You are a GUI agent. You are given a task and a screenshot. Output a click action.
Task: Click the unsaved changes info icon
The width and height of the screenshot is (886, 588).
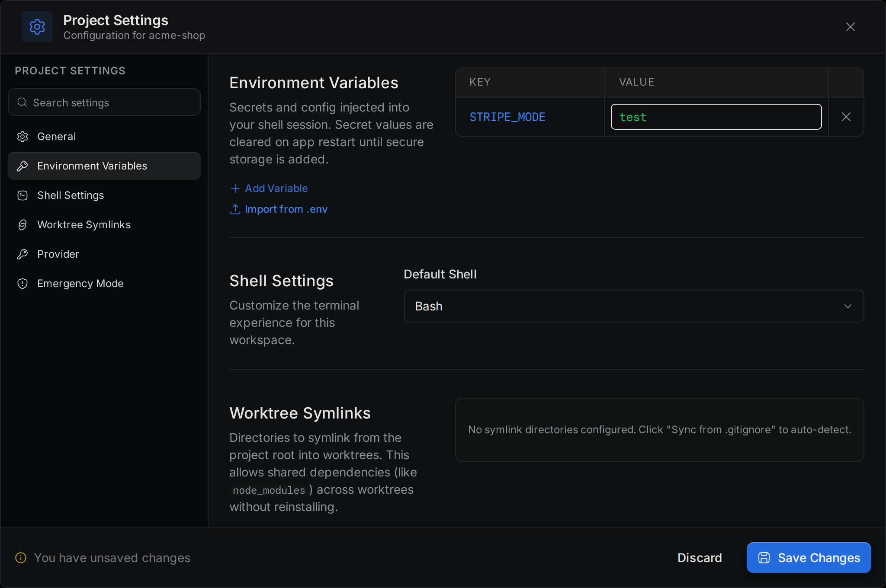21,558
